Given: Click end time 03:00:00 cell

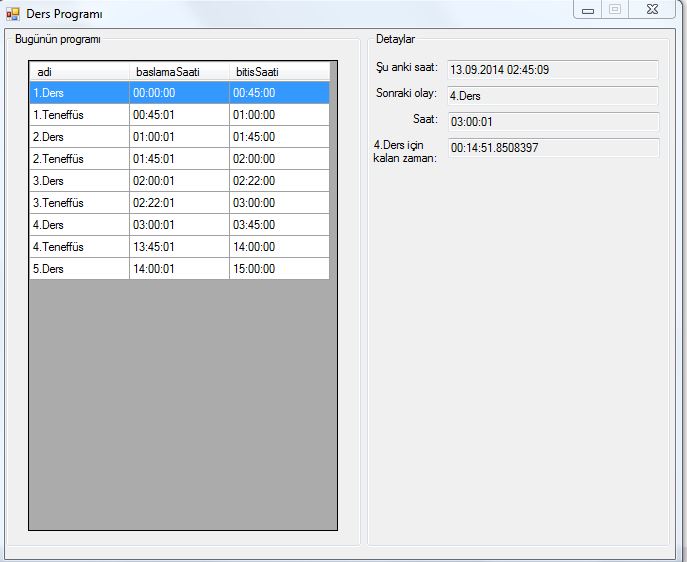Looking at the screenshot, I should coord(279,203).
